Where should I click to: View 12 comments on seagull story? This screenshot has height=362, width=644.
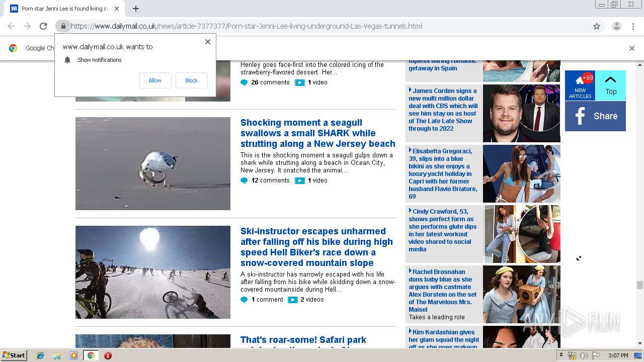270,180
